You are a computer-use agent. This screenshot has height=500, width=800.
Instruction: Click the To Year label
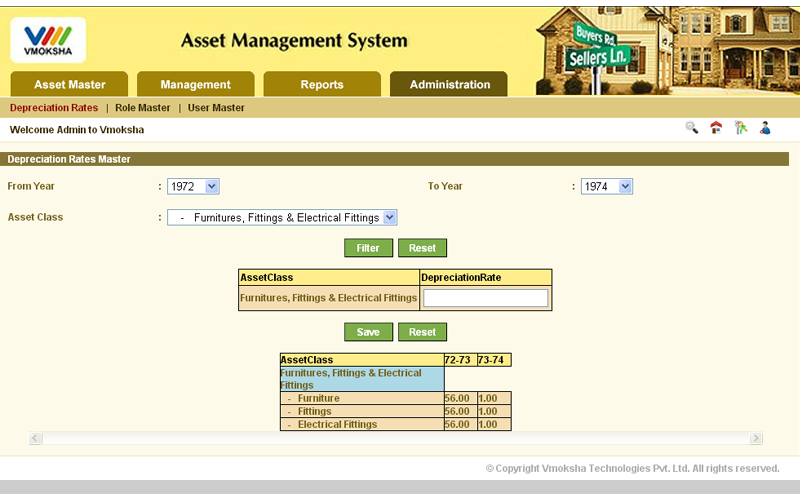pos(445,186)
